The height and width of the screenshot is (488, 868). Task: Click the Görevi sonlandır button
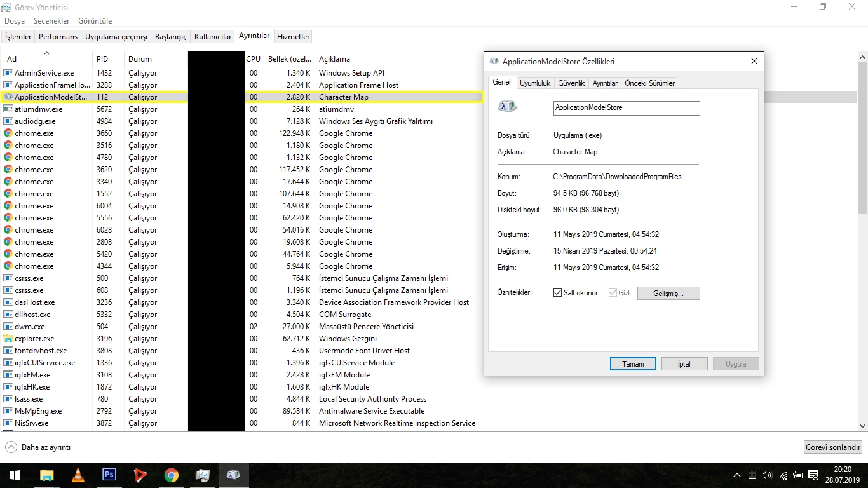tap(833, 447)
